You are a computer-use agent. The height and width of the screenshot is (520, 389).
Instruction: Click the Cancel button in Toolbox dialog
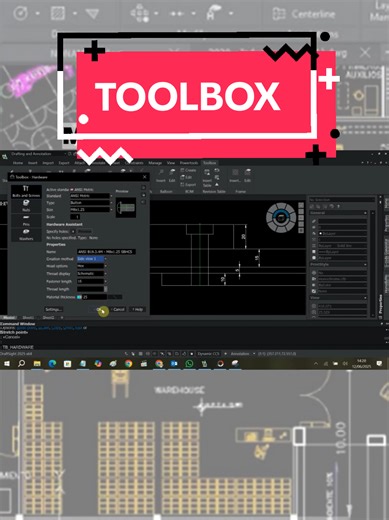tap(118, 309)
